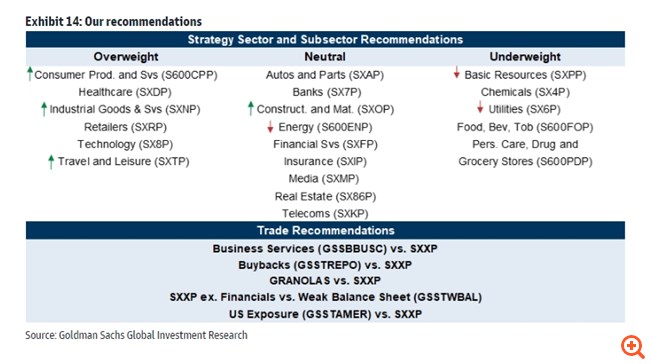
Task: Click green up arrow beside Consumer Prod. and Svs
Action: pos(30,74)
